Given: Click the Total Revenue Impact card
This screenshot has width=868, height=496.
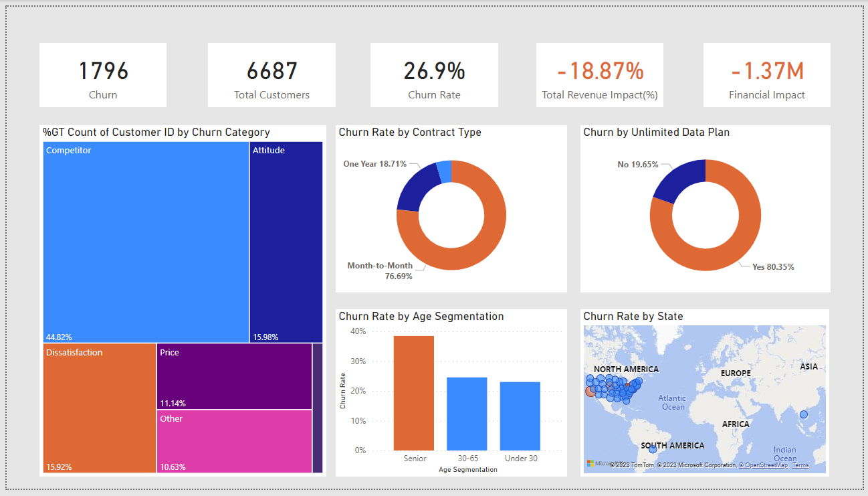Looking at the screenshot, I should pyautogui.click(x=599, y=74).
